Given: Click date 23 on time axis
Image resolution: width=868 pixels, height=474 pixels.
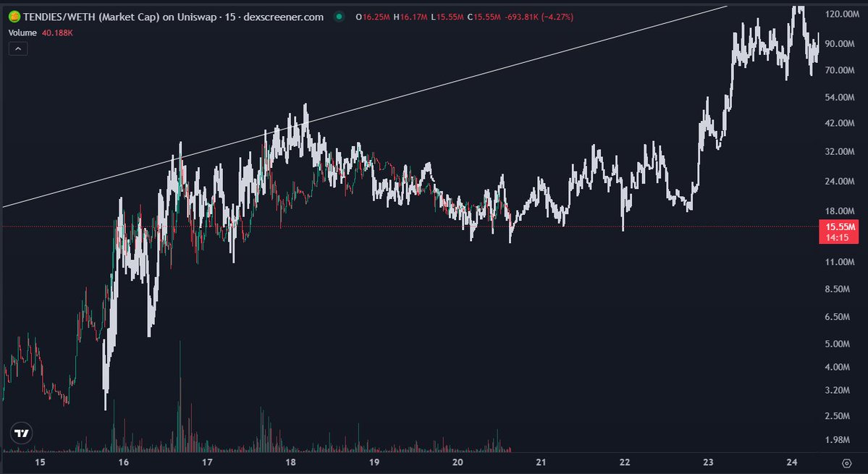Looking at the screenshot, I should [708, 462].
